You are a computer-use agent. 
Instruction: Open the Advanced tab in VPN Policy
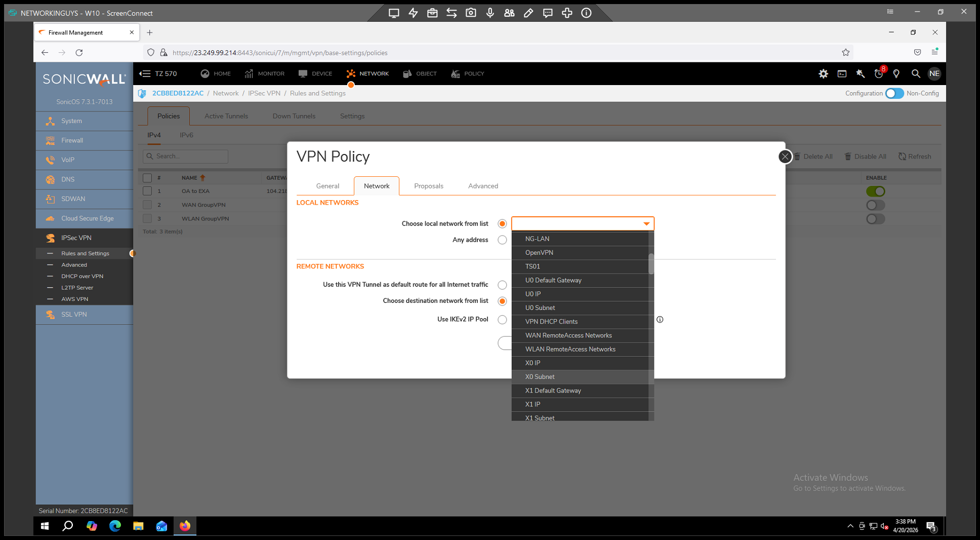point(482,186)
